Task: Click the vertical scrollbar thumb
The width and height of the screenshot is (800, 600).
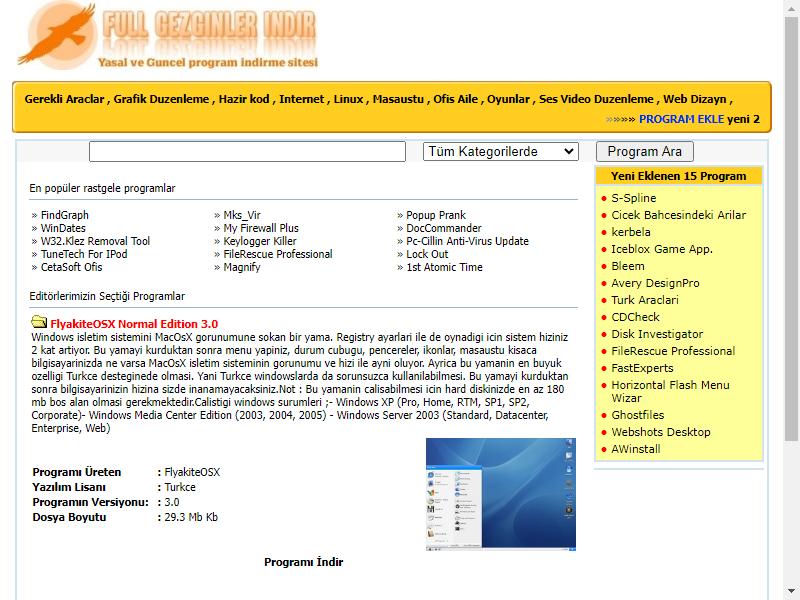Action: click(x=791, y=228)
